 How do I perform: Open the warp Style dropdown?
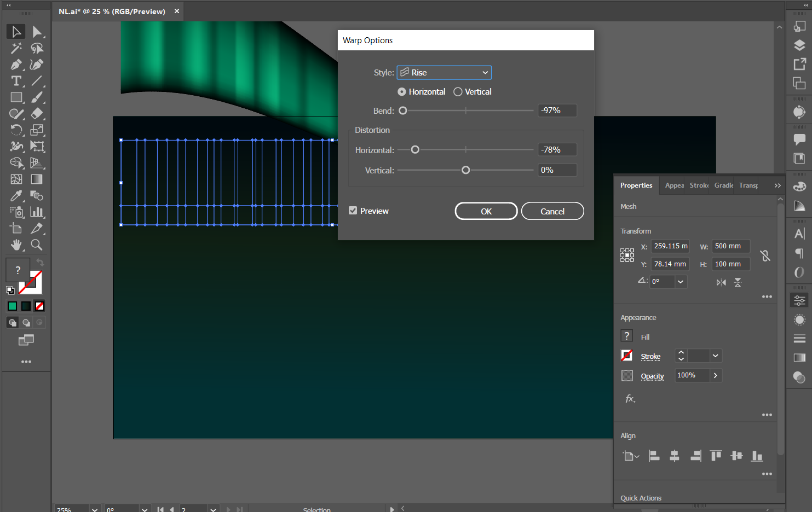pos(444,72)
